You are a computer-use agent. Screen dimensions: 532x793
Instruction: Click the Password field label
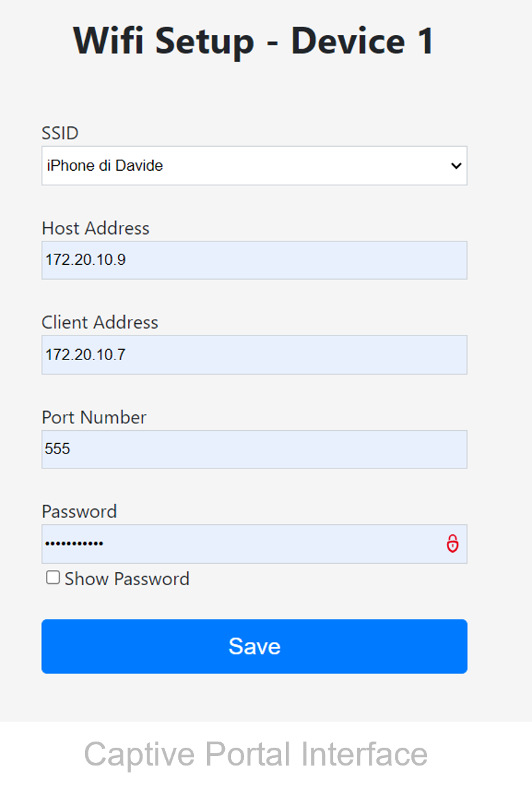[x=80, y=512]
